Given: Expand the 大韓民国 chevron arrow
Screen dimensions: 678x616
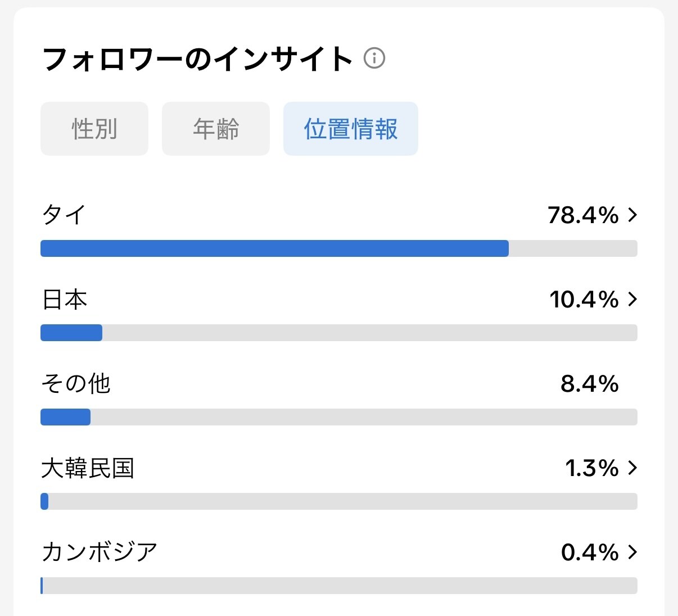Looking at the screenshot, I should (632, 468).
